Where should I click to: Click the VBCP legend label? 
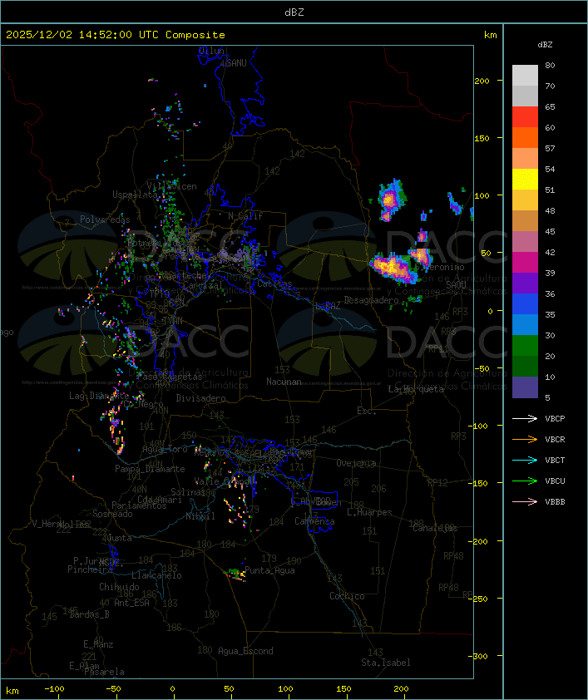click(555, 419)
